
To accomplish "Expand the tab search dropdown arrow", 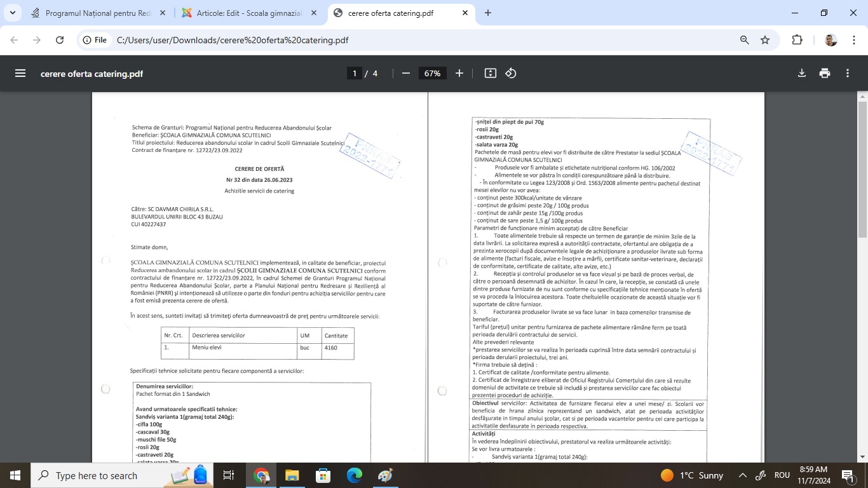I will point(12,13).
